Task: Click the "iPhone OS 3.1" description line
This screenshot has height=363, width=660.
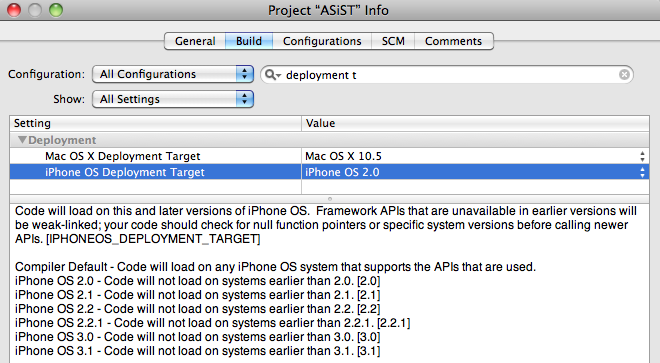Action: pos(197,351)
